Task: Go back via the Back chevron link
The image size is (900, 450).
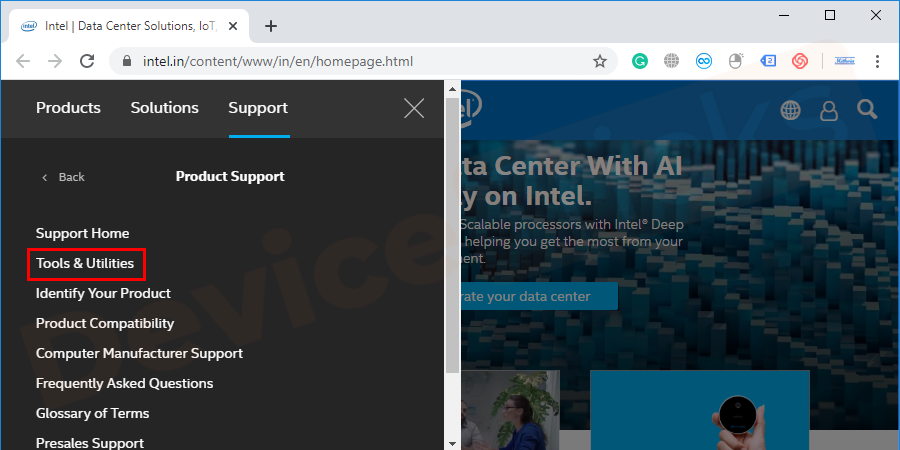Action: point(63,177)
